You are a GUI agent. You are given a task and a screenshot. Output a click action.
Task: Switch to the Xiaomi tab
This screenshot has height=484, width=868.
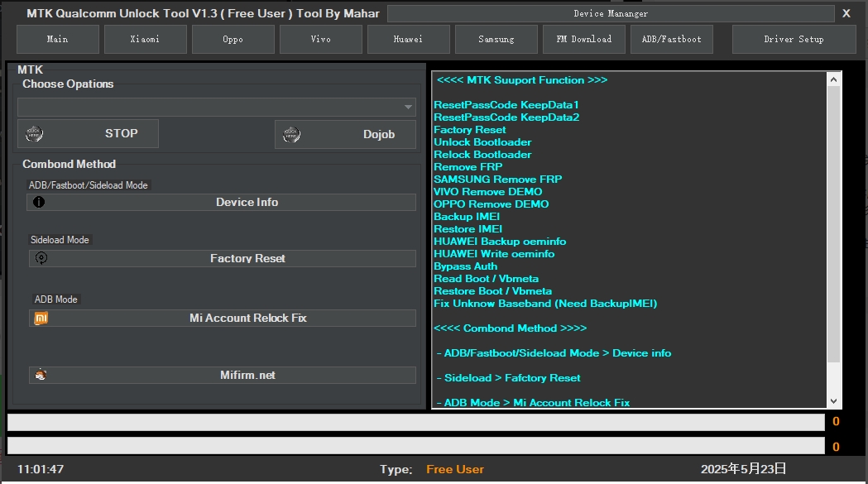pyautogui.click(x=145, y=40)
